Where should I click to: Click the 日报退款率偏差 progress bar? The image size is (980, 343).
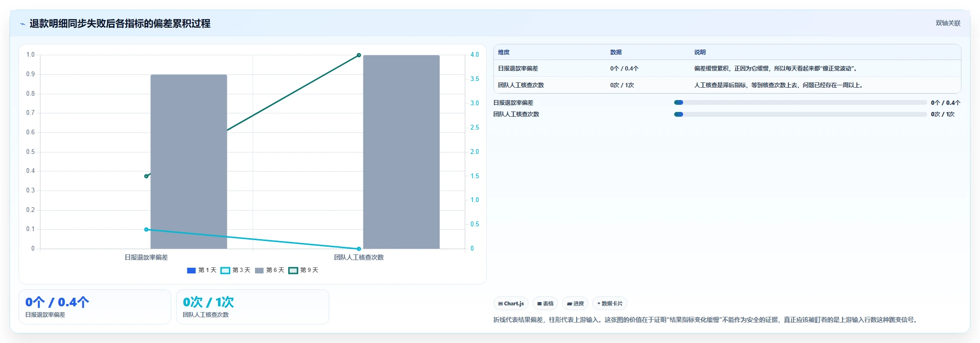(x=800, y=102)
